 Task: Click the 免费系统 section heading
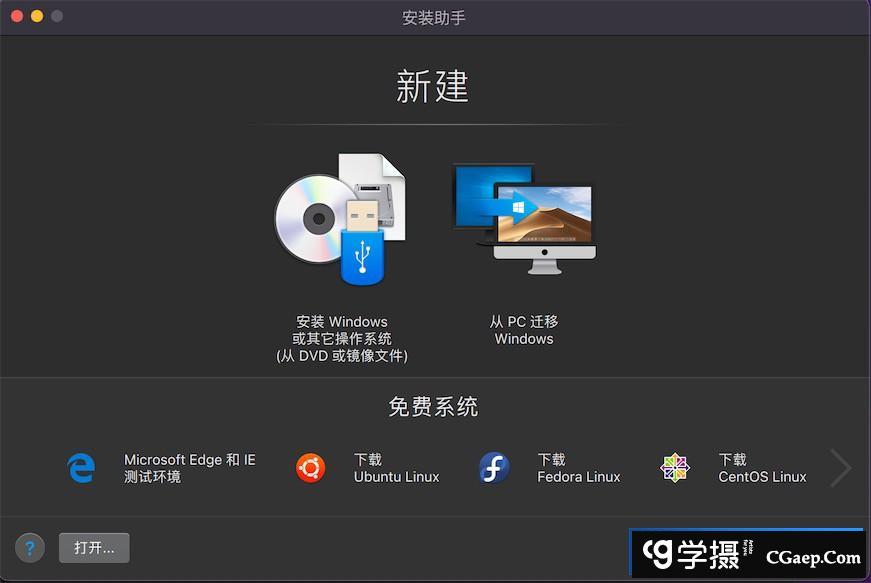coord(433,407)
